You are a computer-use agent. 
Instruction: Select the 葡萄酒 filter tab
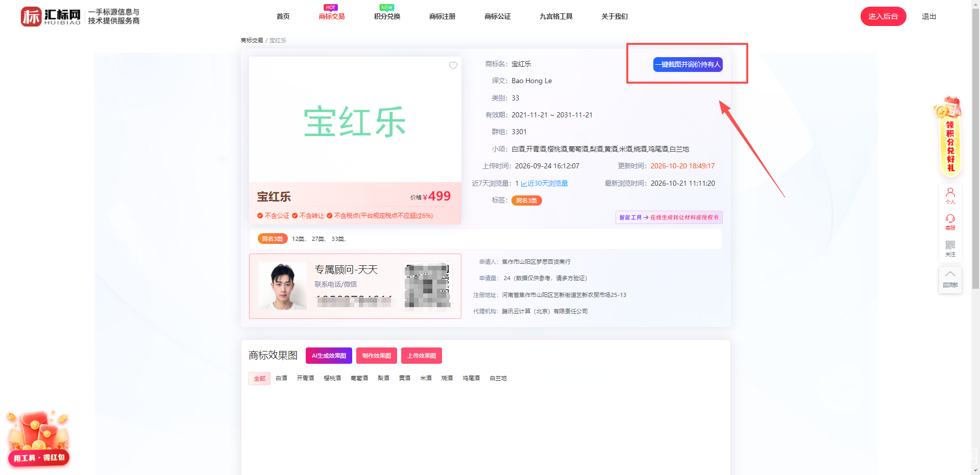coord(359,378)
